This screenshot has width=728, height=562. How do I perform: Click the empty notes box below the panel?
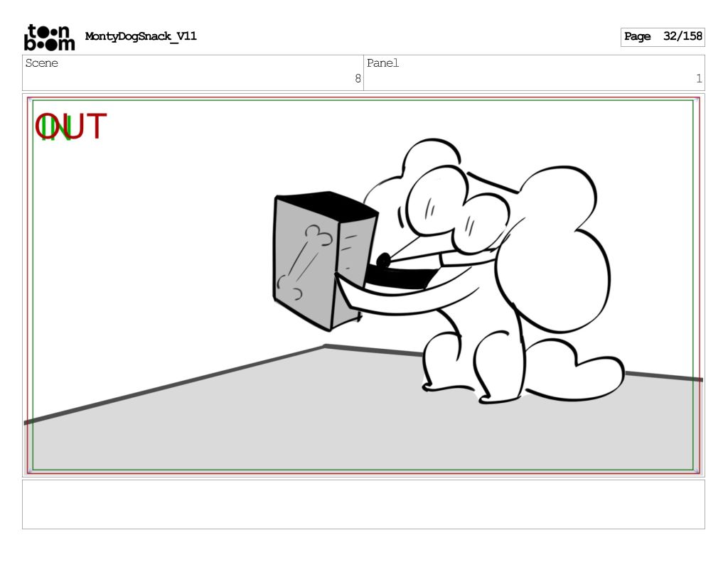pyautogui.click(x=363, y=504)
